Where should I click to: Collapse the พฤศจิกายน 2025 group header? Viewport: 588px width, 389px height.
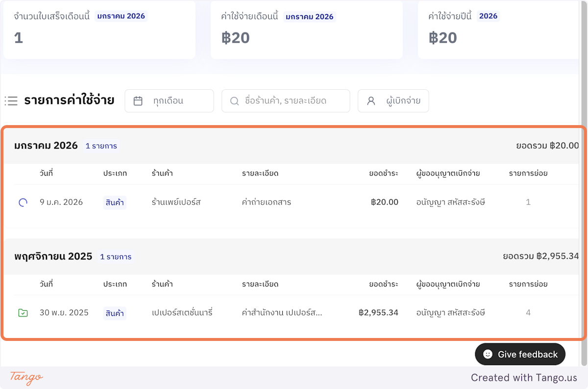click(53, 257)
